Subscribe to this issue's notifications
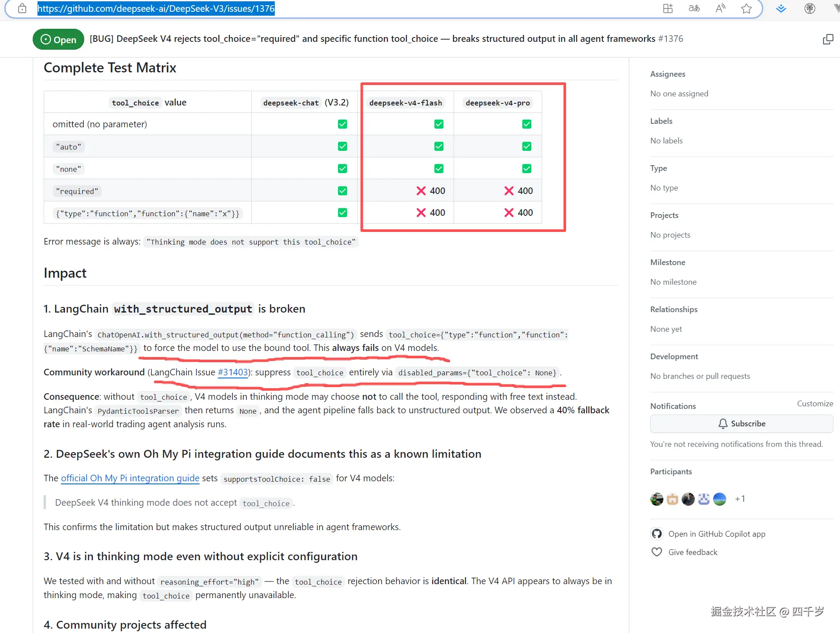The width and height of the screenshot is (840, 633). coord(741,424)
